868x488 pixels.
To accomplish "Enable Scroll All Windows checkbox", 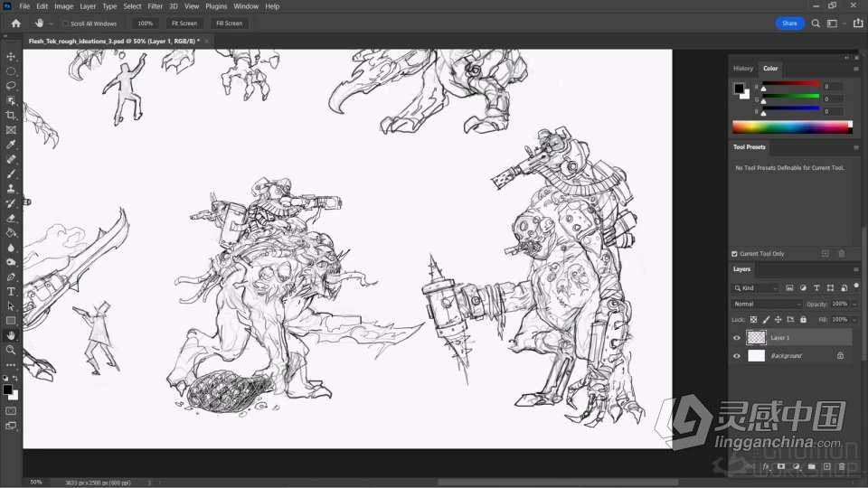I will tap(65, 23).
